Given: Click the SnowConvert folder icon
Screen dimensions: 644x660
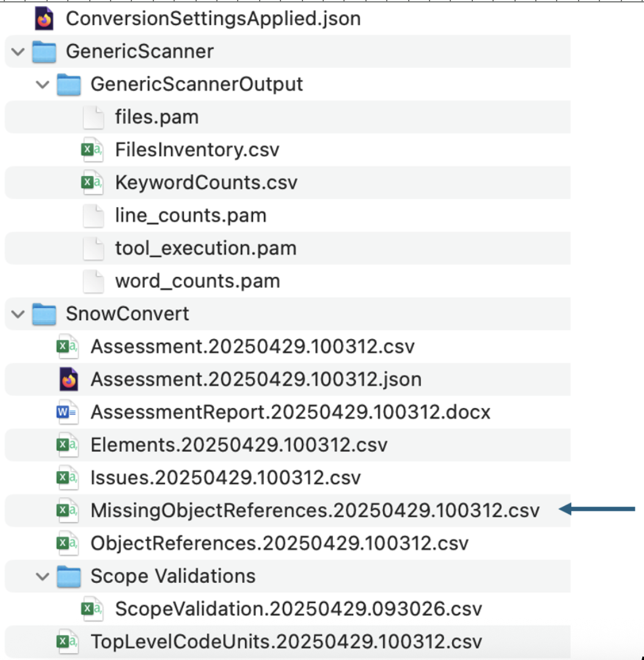Looking at the screenshot, I should point(44,314).
